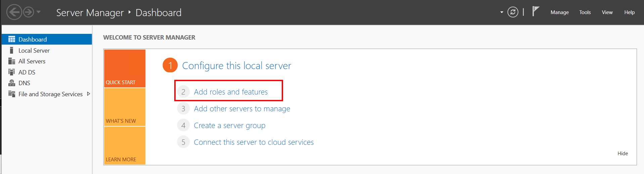The height and width of the screenshot is (174, 644).
Task: Select the Dashboard icon in sidebar
Action: pos(12,39)
